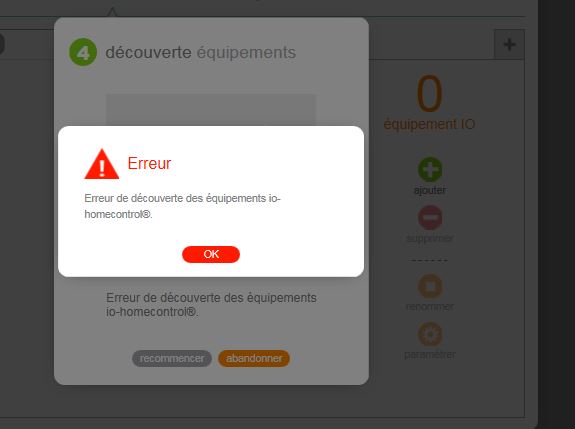Viewport: 575px width, 429px height.
Task: Click the greyed error text above recommencer
Action: (211, 305)
